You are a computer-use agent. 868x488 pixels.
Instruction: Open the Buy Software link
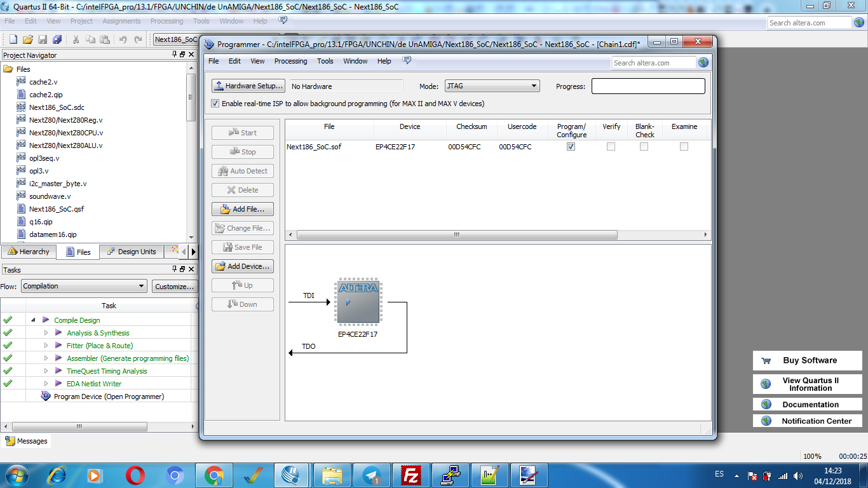tap(808, 360)
